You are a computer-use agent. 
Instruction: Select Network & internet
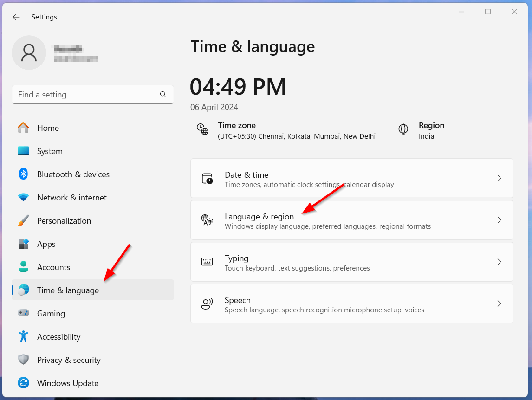(x=93, y=198)
